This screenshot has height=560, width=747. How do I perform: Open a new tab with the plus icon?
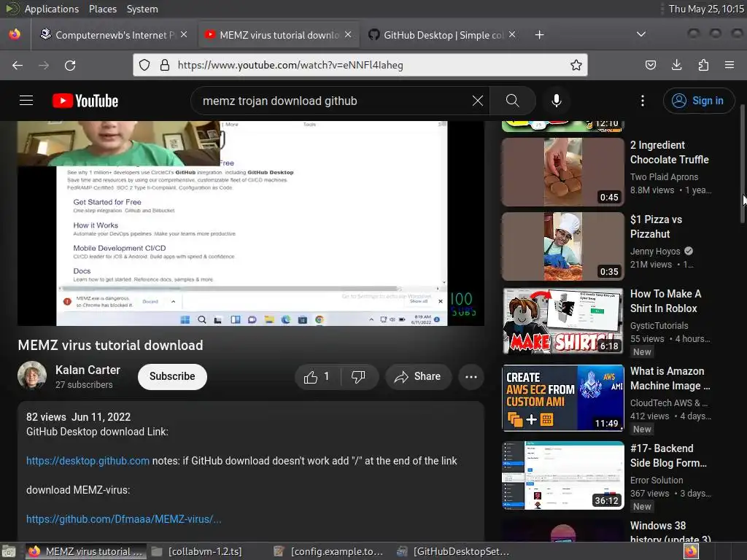(539, 35)
